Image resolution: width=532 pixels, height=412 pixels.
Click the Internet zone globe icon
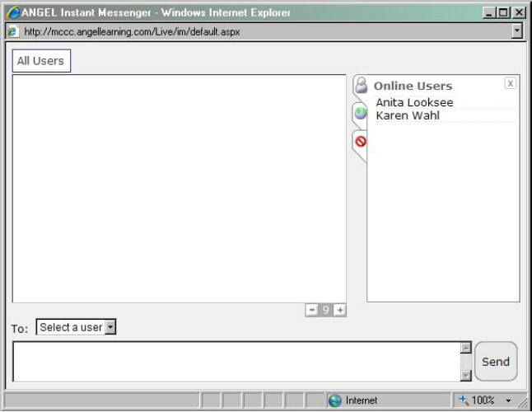tap(335, 400)
